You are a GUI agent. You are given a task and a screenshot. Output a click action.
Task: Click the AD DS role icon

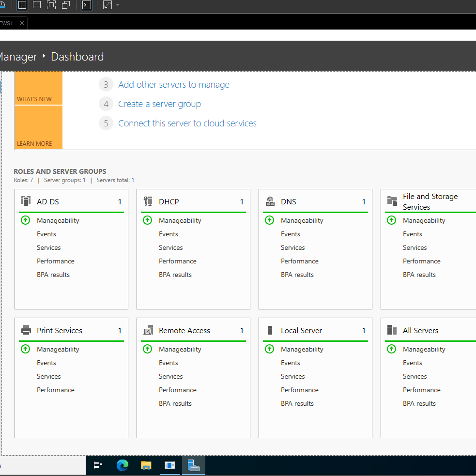tap(26, 201)
